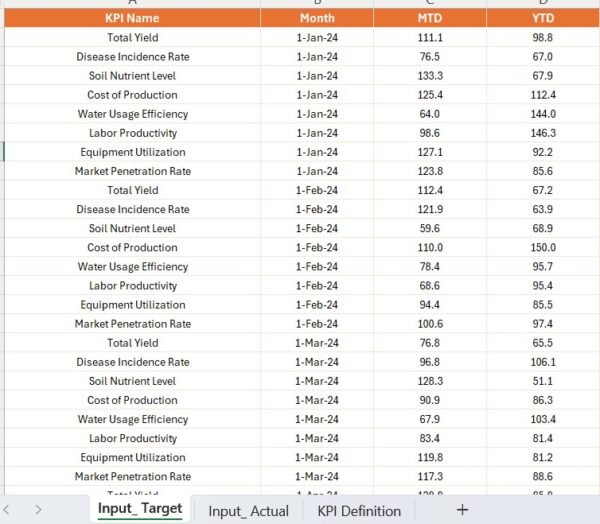
Task: Select the KPI Name header cell
Action: point(132,18)
